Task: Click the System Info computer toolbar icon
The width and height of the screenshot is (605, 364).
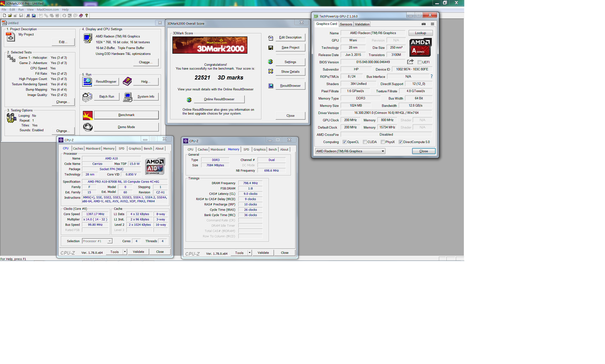Action: (28, 16)
